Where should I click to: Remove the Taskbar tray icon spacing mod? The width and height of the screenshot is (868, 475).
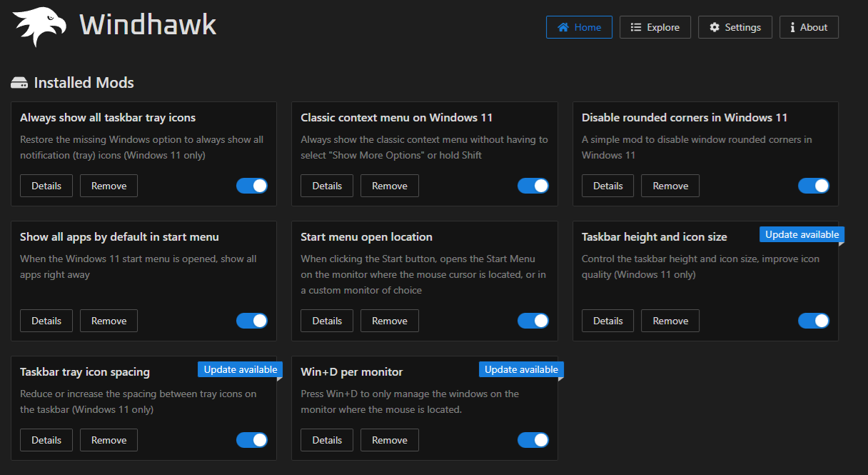click(x=108, y=440)
